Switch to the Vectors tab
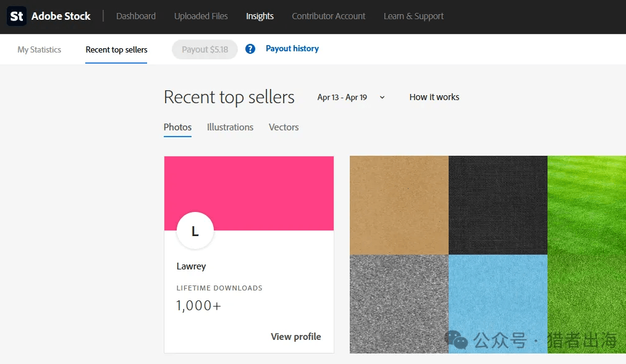 pos(284,127)
